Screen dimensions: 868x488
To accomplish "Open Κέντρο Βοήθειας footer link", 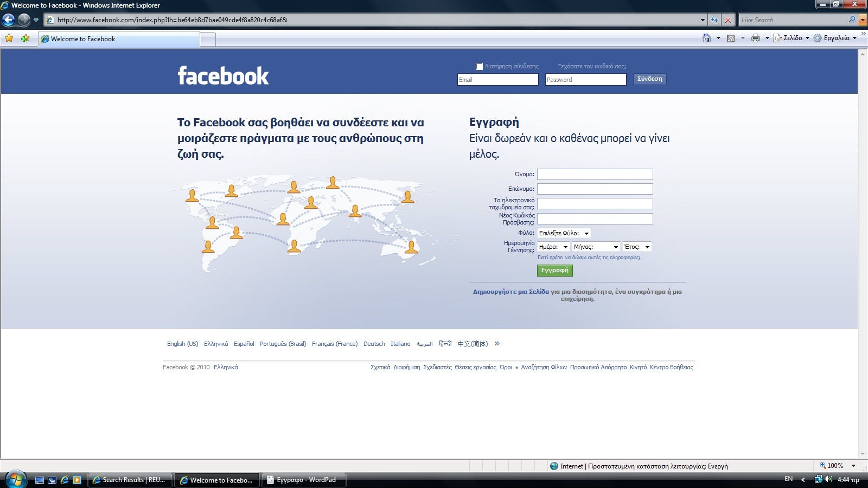I will coord(671,367).
